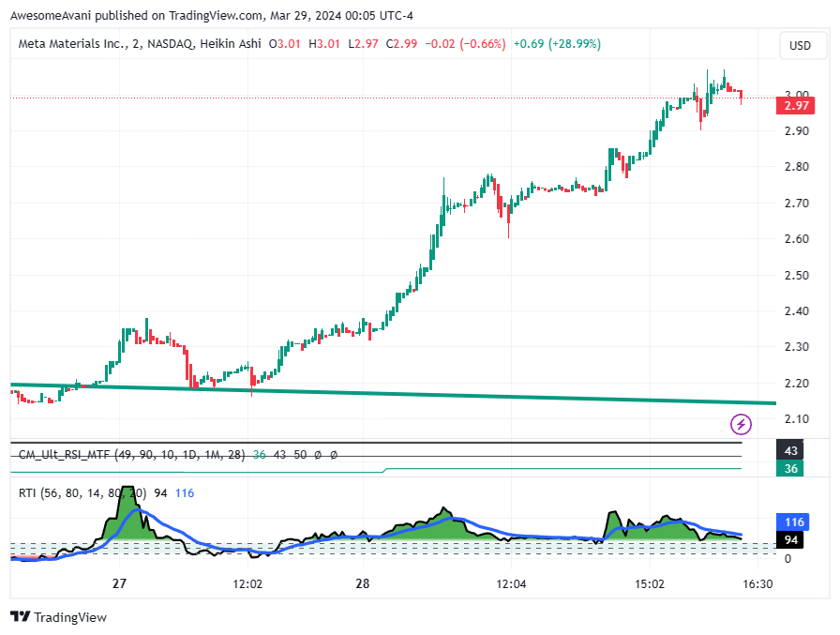Click the TradingView logo at bottom
840x635 pixels.
[59, 617]
